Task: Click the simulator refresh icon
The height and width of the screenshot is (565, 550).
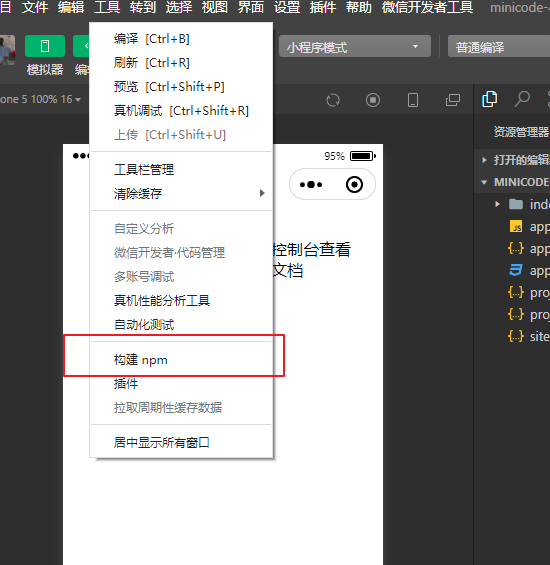Action: [333, 100]
